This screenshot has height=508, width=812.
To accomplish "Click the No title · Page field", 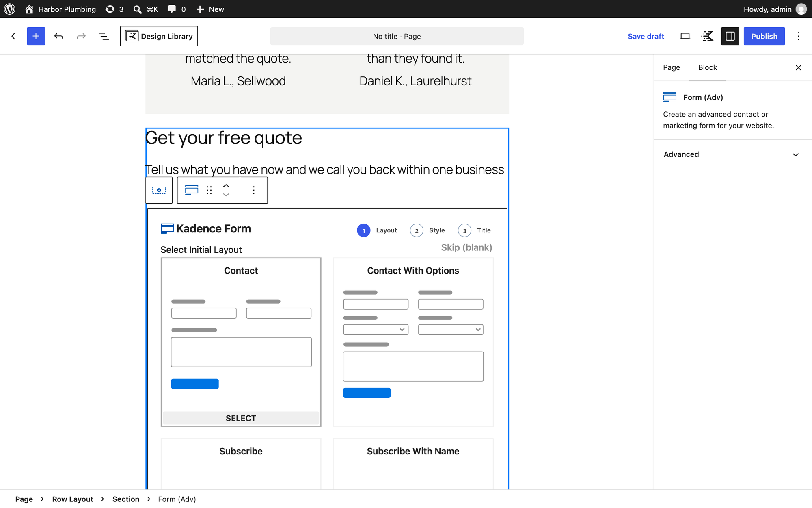I will pyautogui.click(x=397, y=36).
